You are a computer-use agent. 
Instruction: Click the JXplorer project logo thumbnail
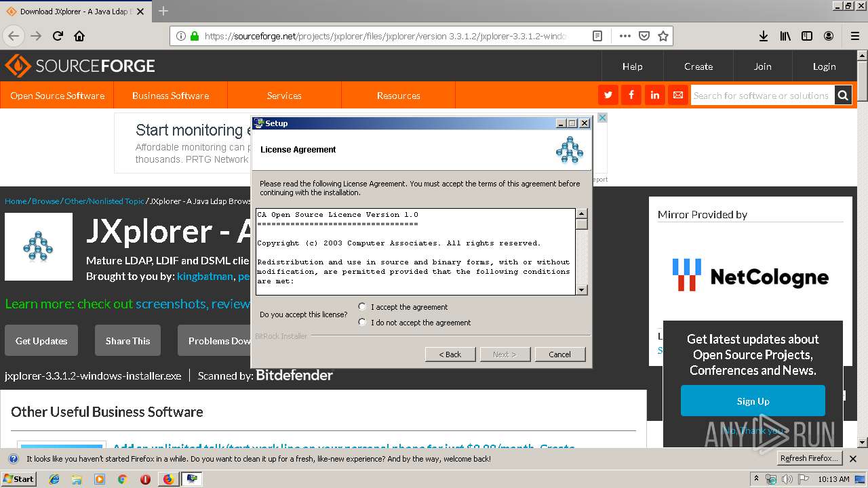(39, 247)
